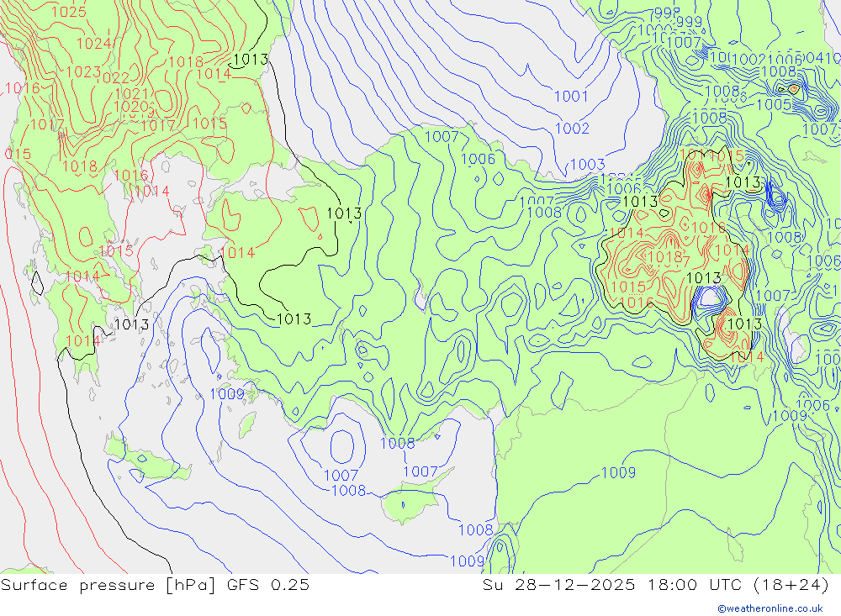Click the red '1022' isobar label
Image resolution: width=841 pixels, height=616 pixels.
(x=115, y=78)
